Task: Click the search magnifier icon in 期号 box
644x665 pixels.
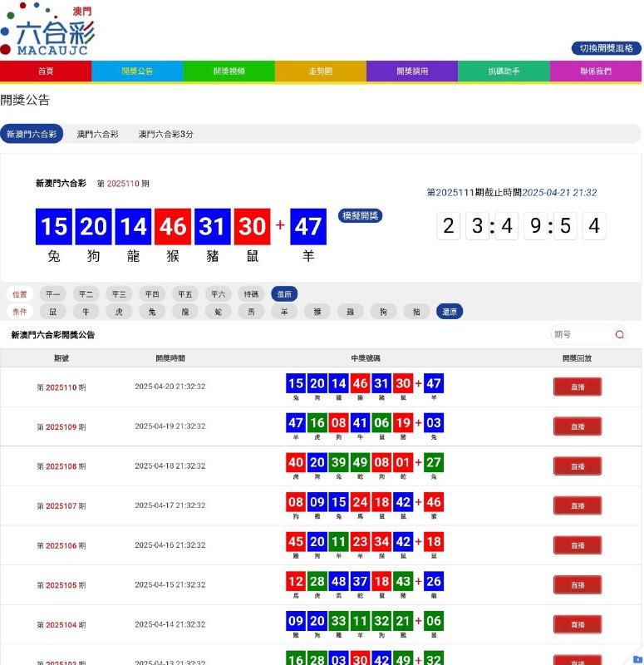Action: click(619, 335)
